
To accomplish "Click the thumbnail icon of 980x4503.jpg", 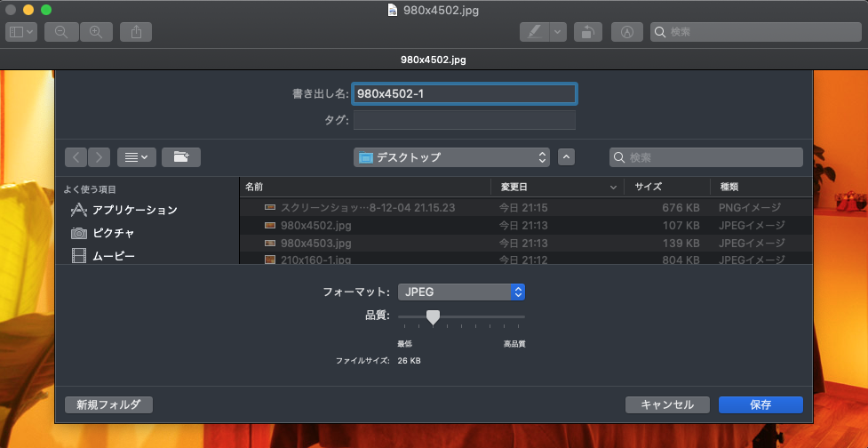I will (270, 243).
